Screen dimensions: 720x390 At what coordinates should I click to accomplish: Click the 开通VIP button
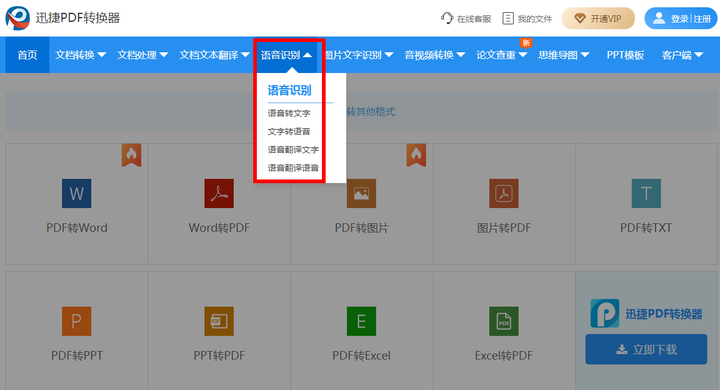coord(598,18)
